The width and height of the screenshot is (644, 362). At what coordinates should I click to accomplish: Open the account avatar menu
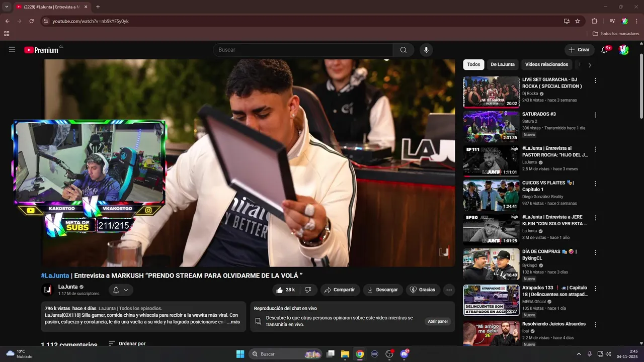click(x=624, y=50)
